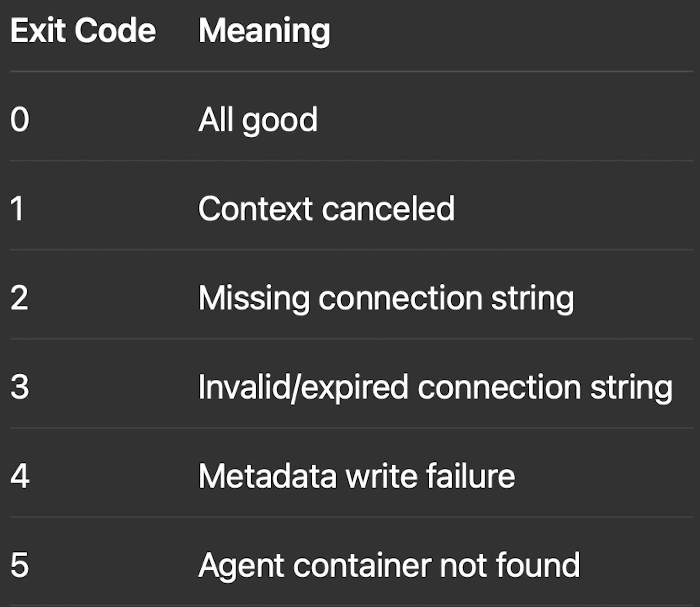
Task: Select exit code 1 cell
Action: tap(17, 209)
